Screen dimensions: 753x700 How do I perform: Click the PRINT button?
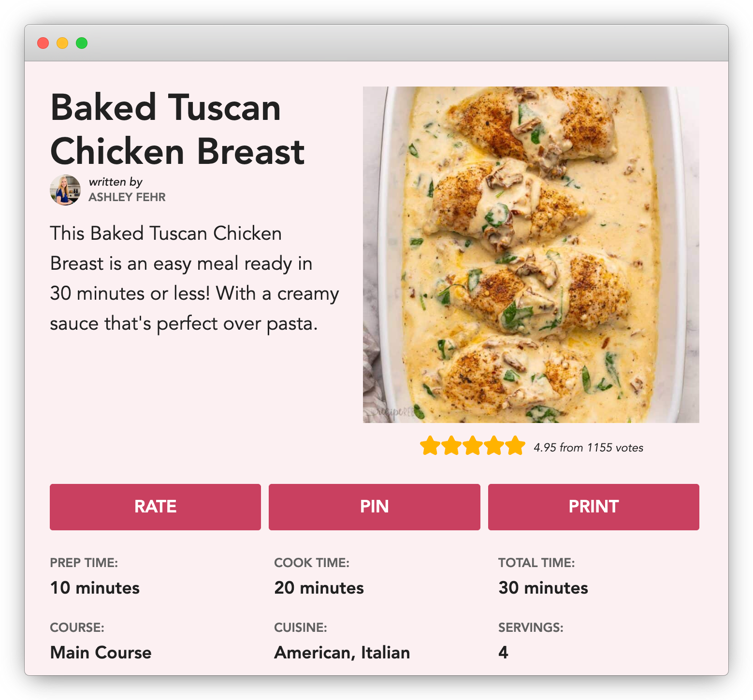click(594, 507)
